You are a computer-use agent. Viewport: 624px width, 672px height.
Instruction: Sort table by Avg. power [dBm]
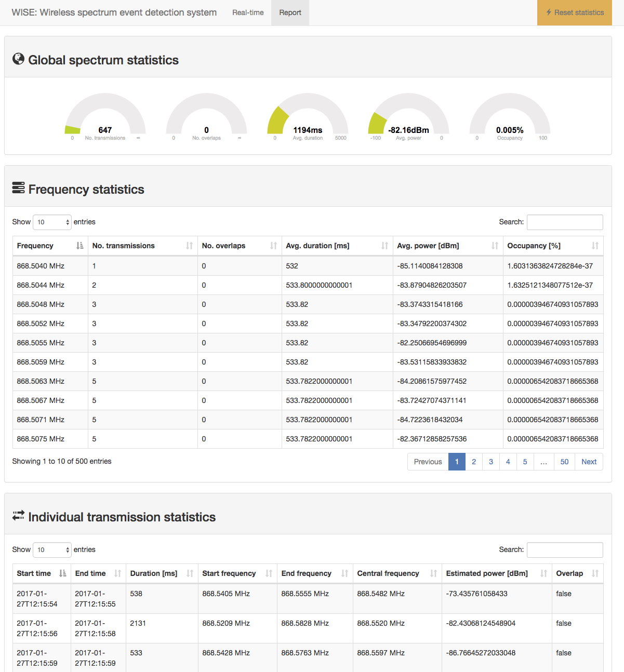pyautogui.click(x=495, y=246)
